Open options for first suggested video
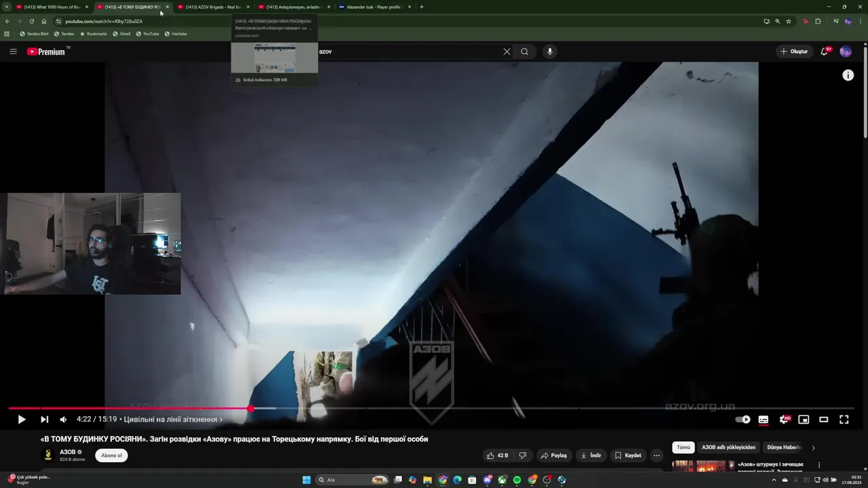Viewport: 868px width, 488px height. [x=819, y=465]
